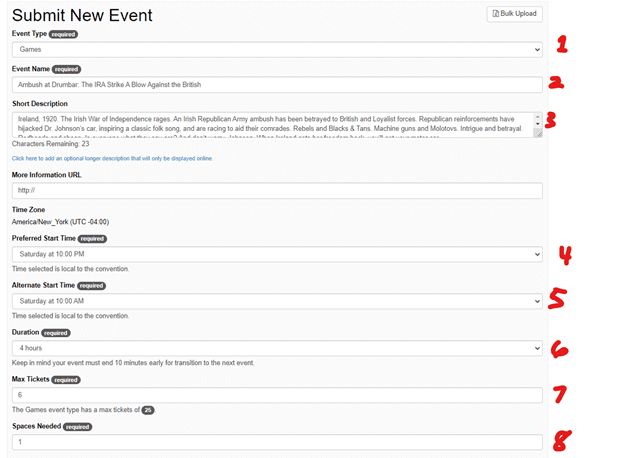The width and height of the screenshot is (624, 458).
Task: Expand the Preferred Start Time dropdown
Action: [277, 254]
